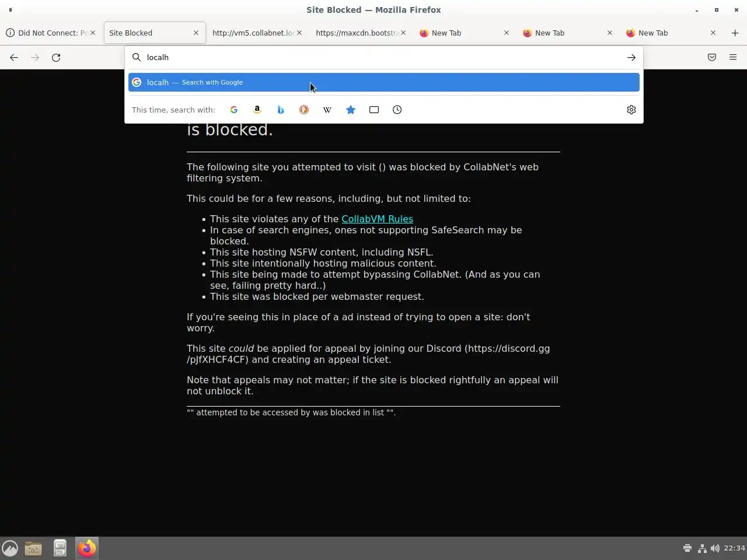Image resolution: width=747 pixels, height=560 pixels.
Task: Select 'localh — Search with Google' suggestion
Action: pos(384,82)
